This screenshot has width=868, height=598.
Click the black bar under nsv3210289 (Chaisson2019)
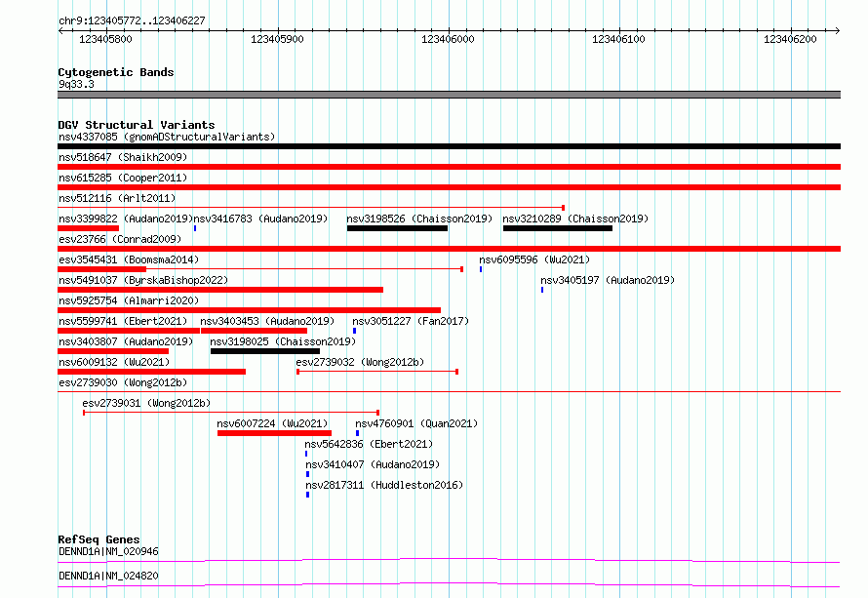point(558,228)
